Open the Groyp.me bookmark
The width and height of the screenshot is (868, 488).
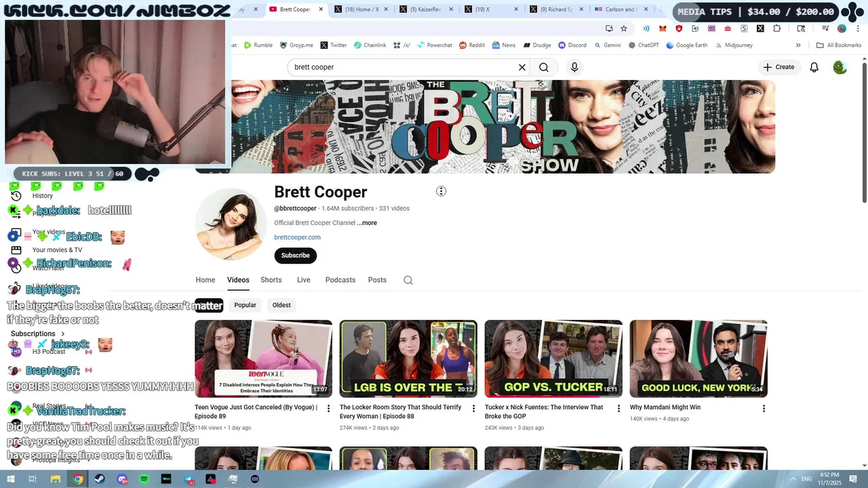[x=296, y=45]
